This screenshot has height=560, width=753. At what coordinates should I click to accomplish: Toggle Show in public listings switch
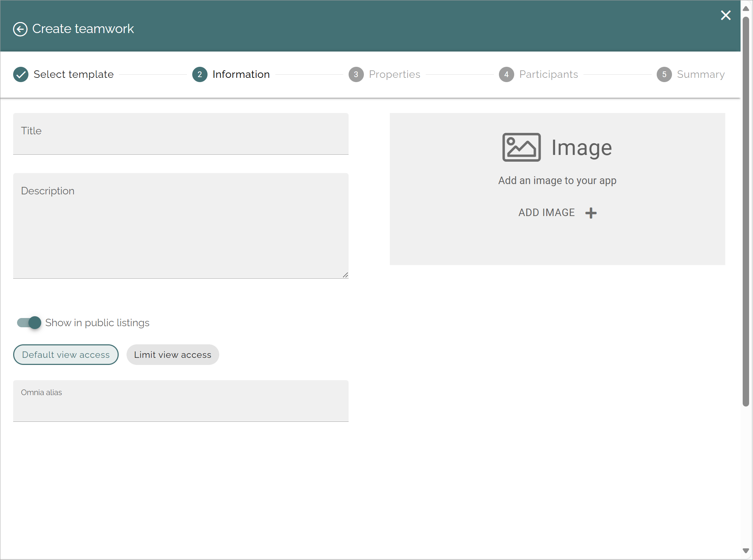coord(29,323)
